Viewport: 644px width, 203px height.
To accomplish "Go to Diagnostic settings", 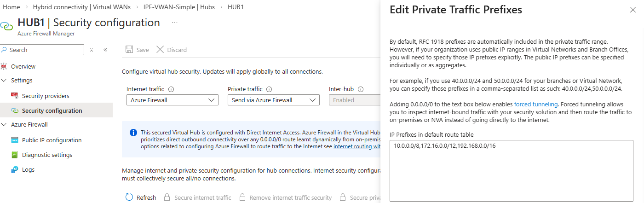I will [x=47, y=155].
